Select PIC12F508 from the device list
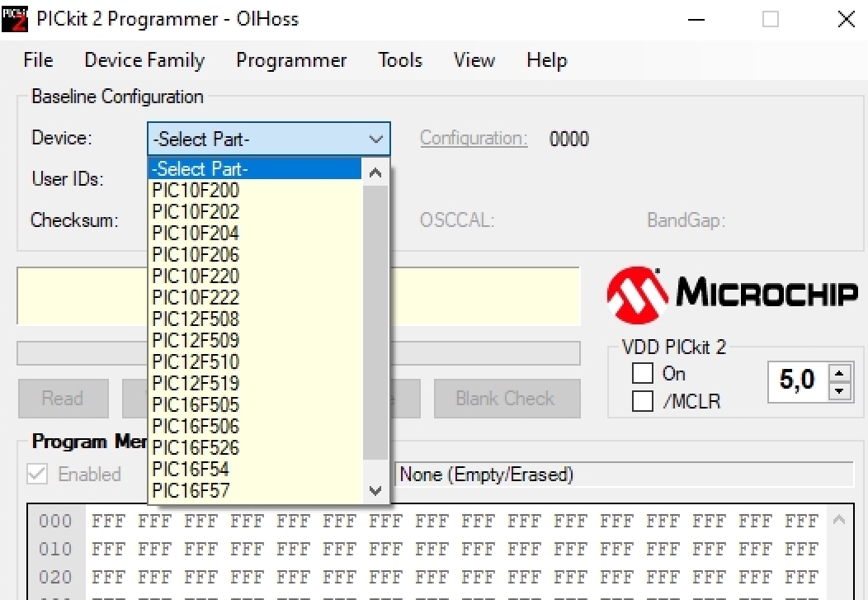The width and height of the screenshot is (868, 600). click(255, 319)
